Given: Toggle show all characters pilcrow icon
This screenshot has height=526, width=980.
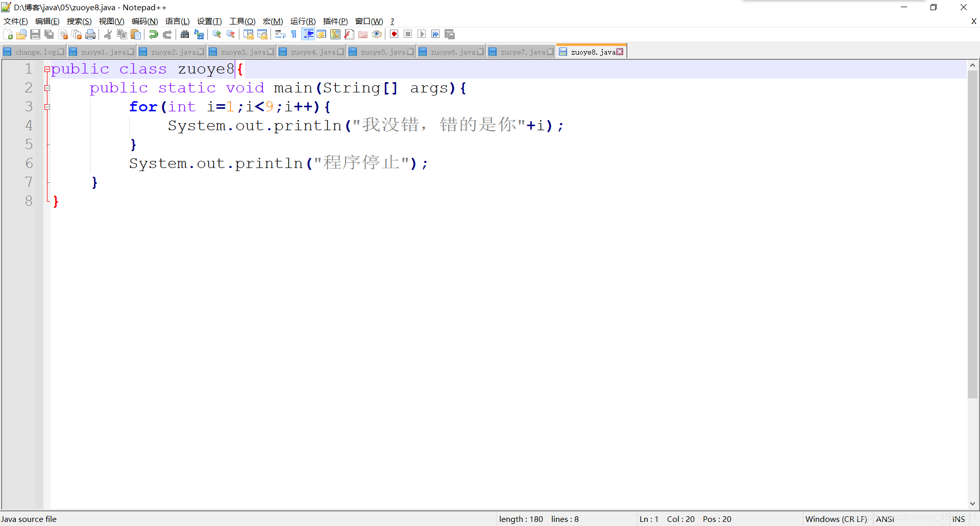Looking at the screenshot, I should [x=294, y=34].
